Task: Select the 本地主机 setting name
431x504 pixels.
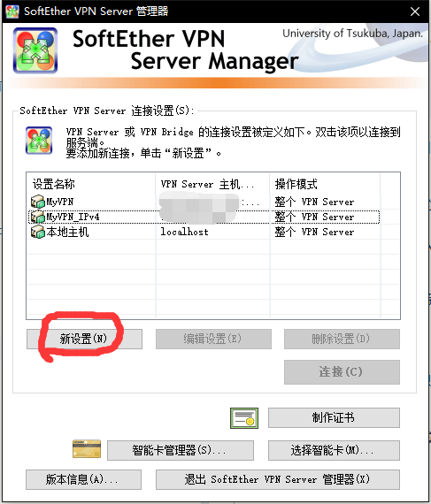Action: [x=67, y=232]
